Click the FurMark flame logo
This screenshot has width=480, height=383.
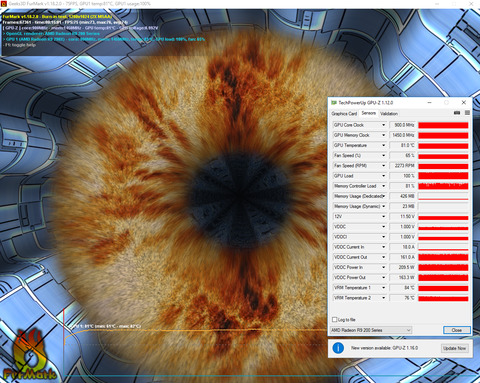pyautogui.click(x=29, y=355)
